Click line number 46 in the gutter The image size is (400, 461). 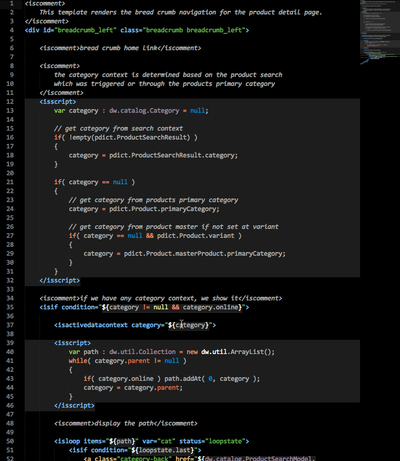[10, 406]
